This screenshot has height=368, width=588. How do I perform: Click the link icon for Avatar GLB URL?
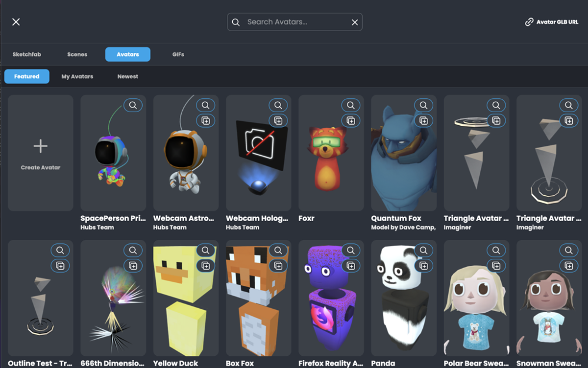tap(529, 22)
